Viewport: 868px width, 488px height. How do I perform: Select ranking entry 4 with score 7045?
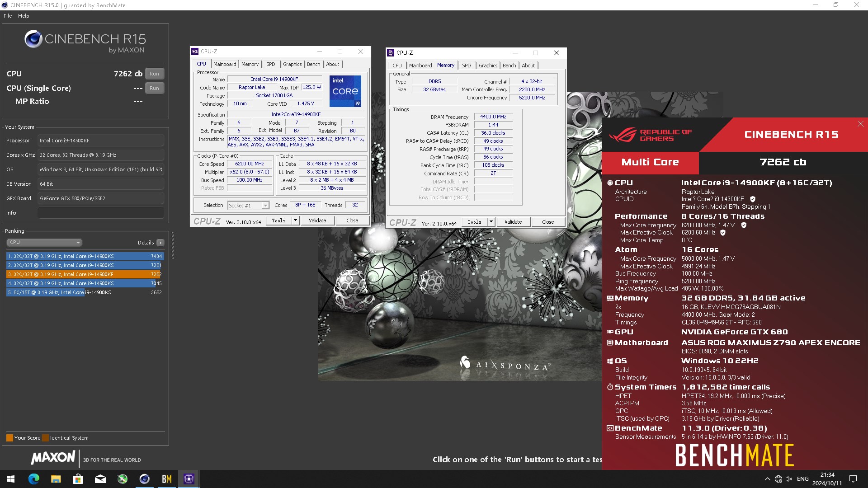click(x=85, y=283)
